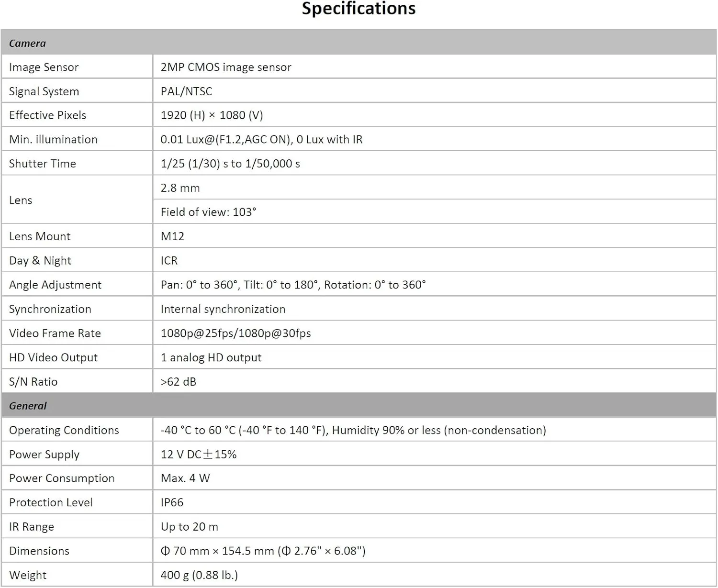This screenshot has height=588, width=718.
Task: Select the Video Frame Rate value
Action: (x=236, y=333)
